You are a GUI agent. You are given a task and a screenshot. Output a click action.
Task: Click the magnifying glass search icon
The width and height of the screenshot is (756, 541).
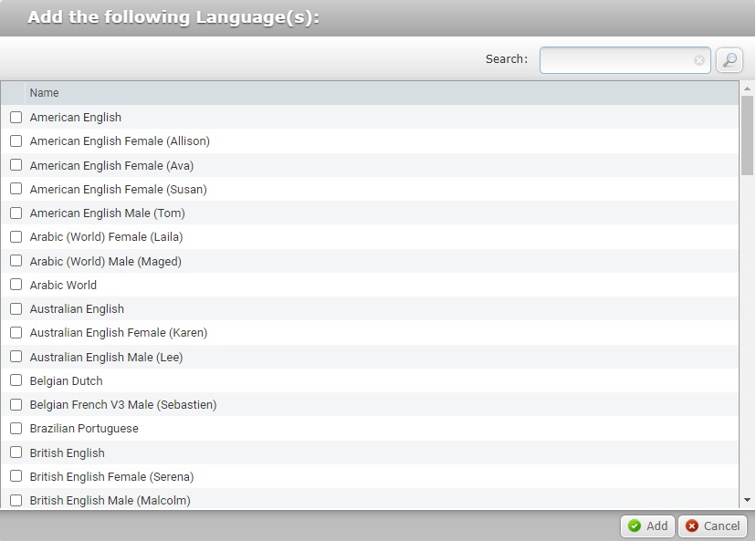tap(728, 59)
